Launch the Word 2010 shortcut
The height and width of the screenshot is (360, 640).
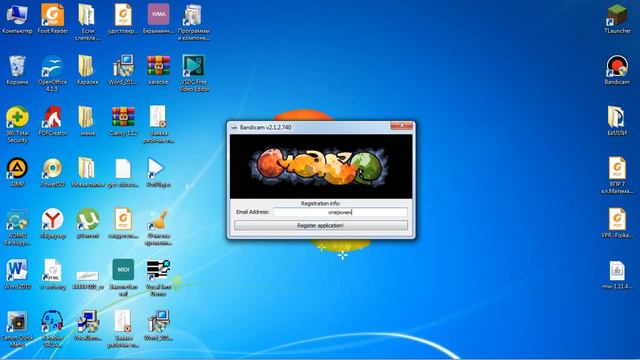(x=17, y=274)
